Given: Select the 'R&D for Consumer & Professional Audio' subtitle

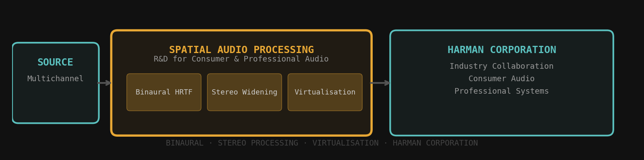Looking at the screenshot, I should [x=241, y=59].
